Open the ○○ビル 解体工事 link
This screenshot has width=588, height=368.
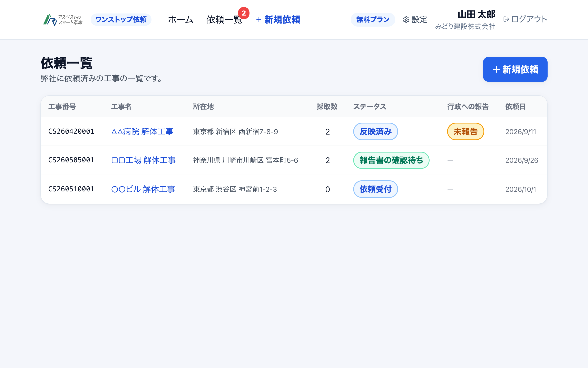[x=143, y=189]
